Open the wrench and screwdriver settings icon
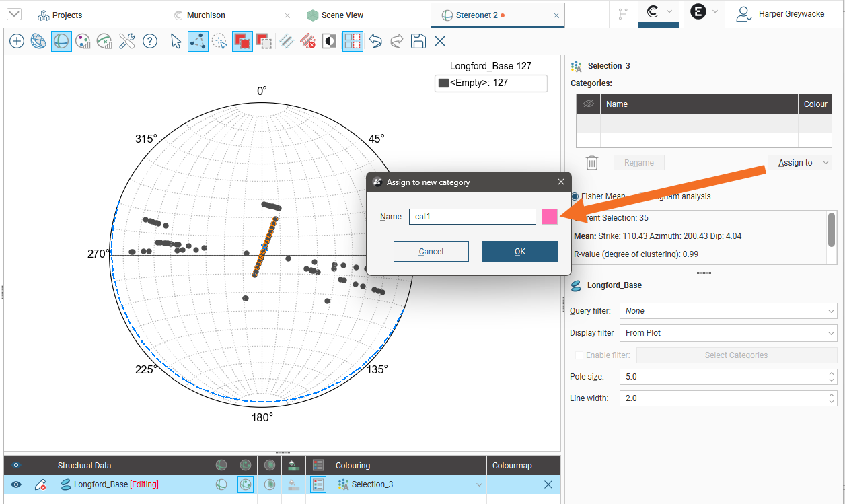Image resolution: width=845 pixels, height=504 pixels. [127, 42]
